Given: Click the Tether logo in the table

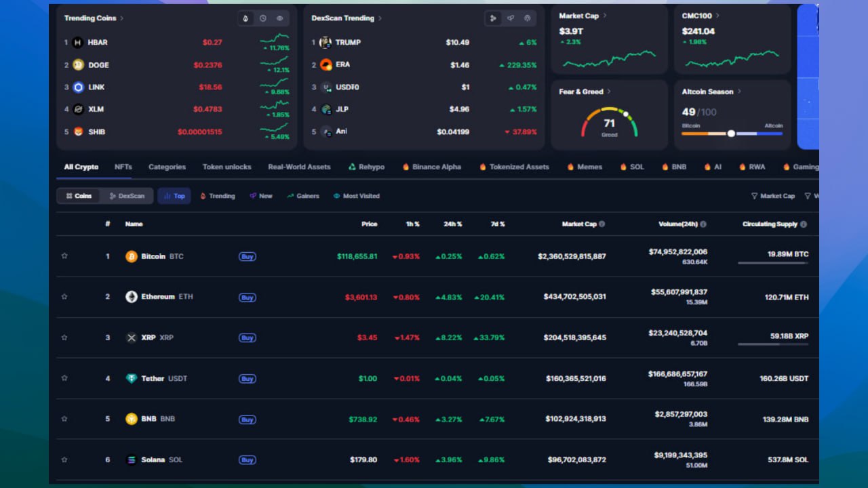Looking at the screenshot, I should 132,378.
